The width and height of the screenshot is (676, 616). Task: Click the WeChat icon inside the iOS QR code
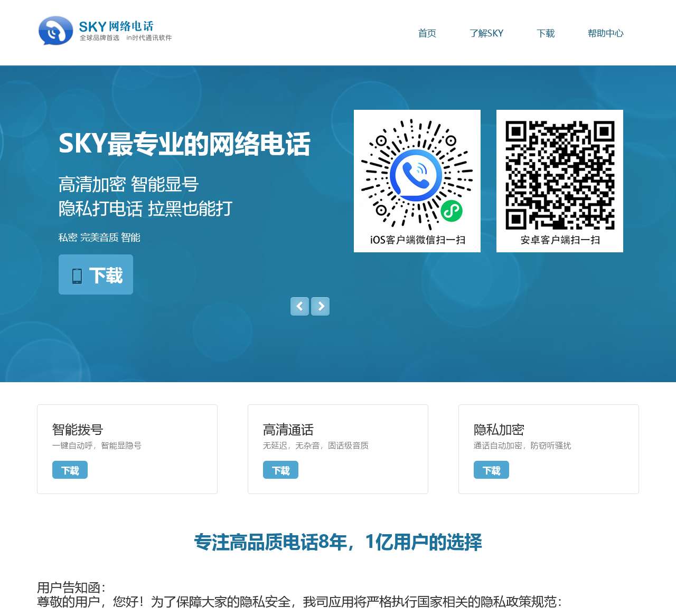[452, 210]
